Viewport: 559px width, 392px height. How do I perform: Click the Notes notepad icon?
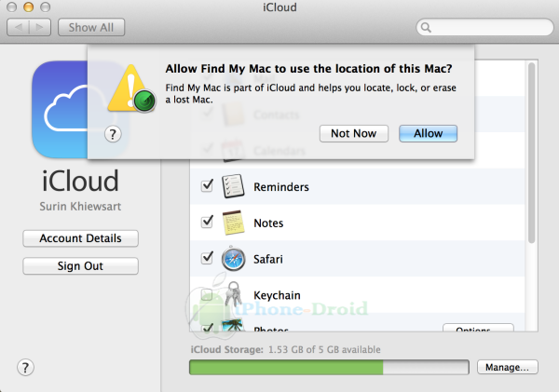coord(233,223)
